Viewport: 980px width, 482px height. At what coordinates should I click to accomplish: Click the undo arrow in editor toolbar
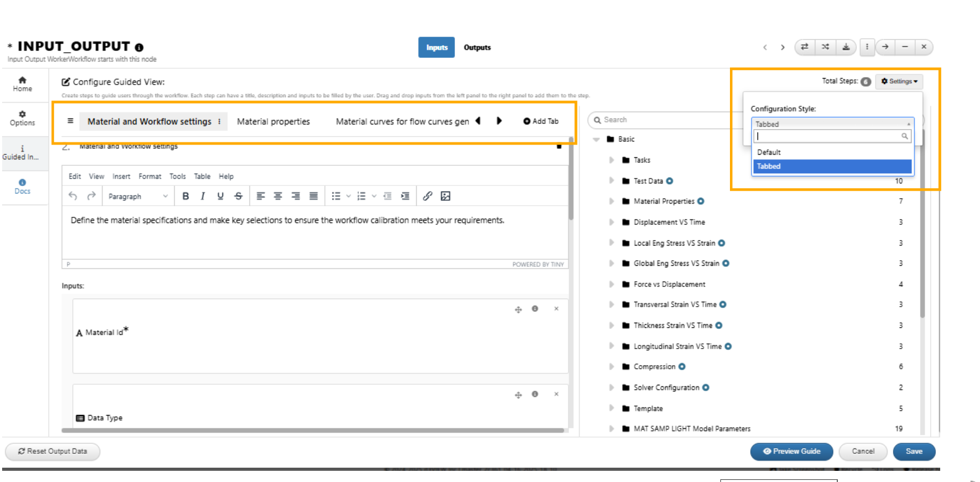point(73,196)
